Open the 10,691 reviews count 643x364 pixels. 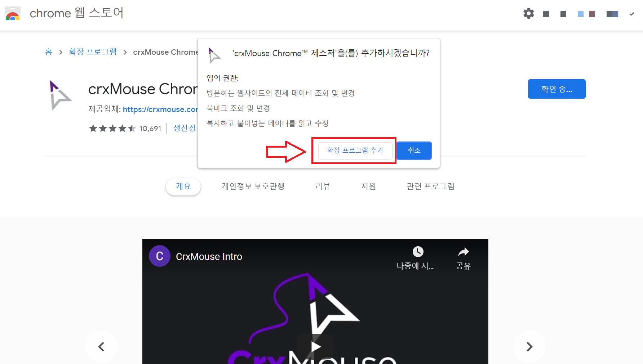pyautogui.click(x=150, y=129)
